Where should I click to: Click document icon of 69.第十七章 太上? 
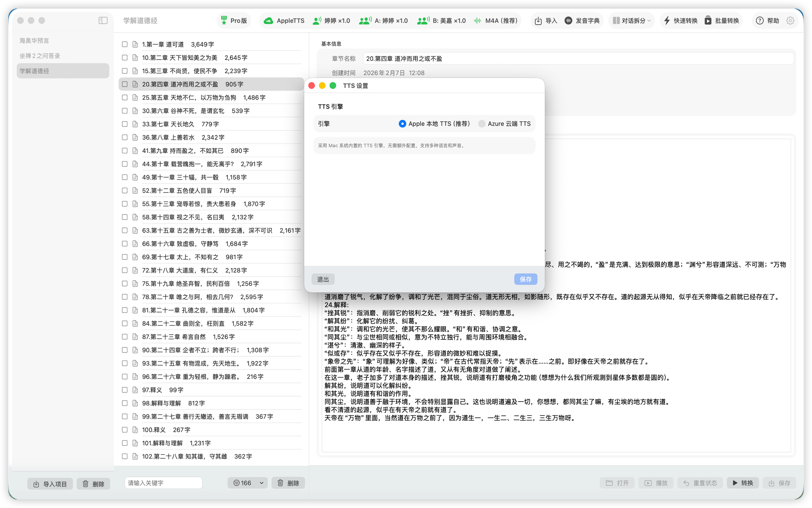pos(135,257)
